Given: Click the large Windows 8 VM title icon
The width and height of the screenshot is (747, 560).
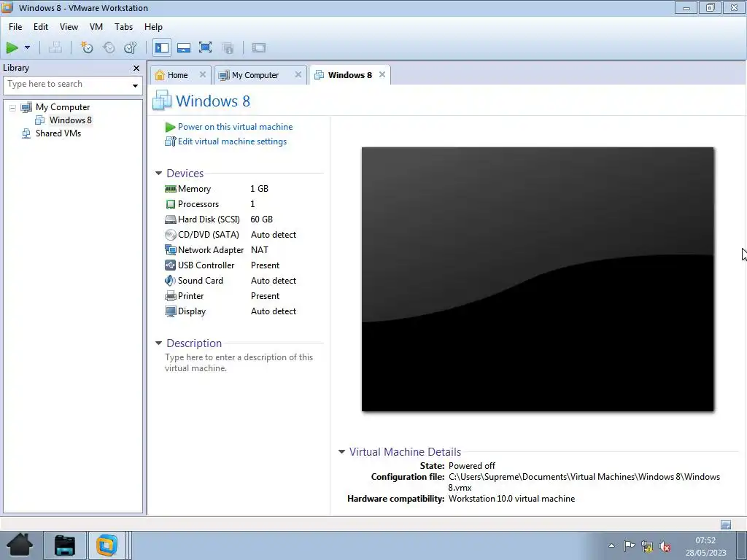Looking at the screenshot, I should pyautogui.click(x=162, y=101).
